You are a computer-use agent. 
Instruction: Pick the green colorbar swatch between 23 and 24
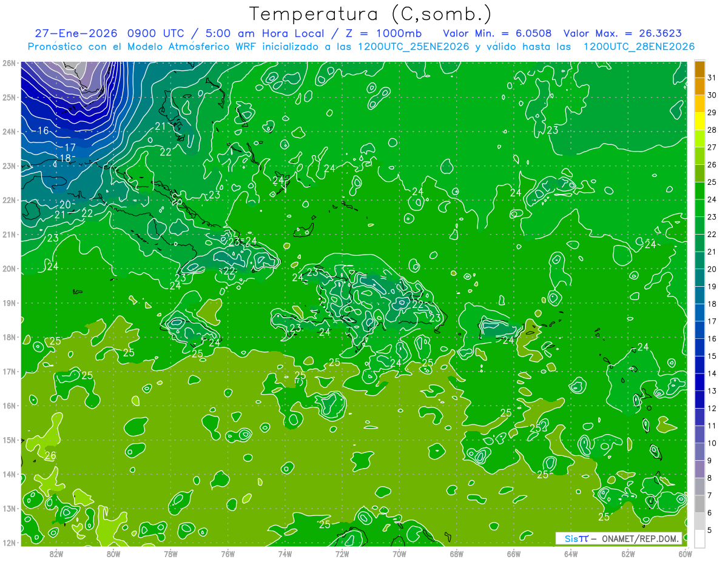point(699,208)
